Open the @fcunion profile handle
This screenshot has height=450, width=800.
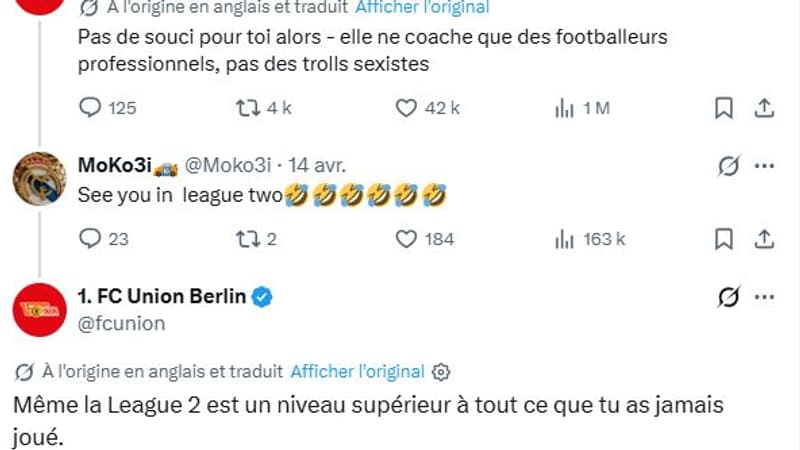(121, 323)
